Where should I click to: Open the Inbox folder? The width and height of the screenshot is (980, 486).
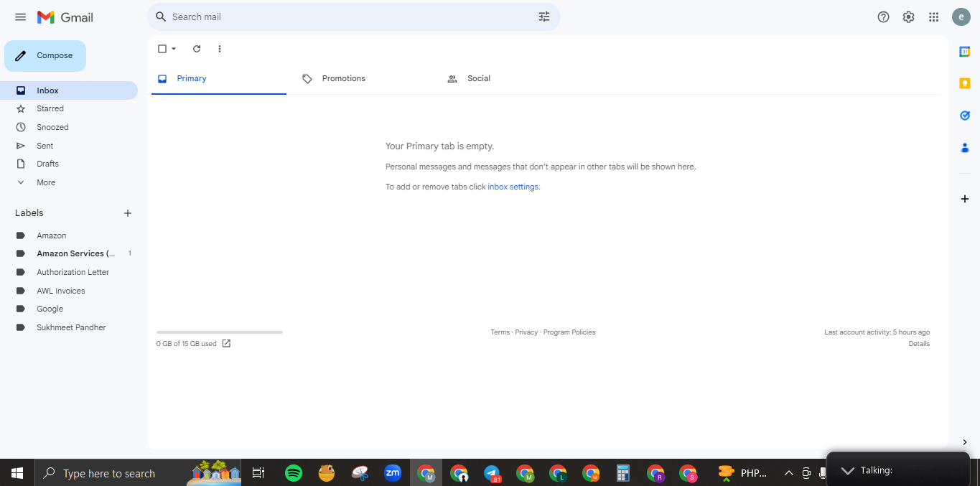point(69,90)
